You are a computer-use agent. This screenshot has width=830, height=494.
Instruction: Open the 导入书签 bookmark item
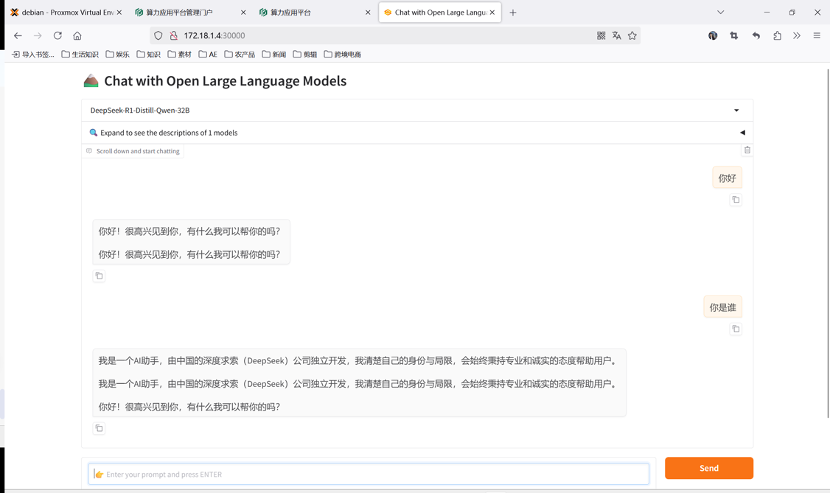pos(33,54)
